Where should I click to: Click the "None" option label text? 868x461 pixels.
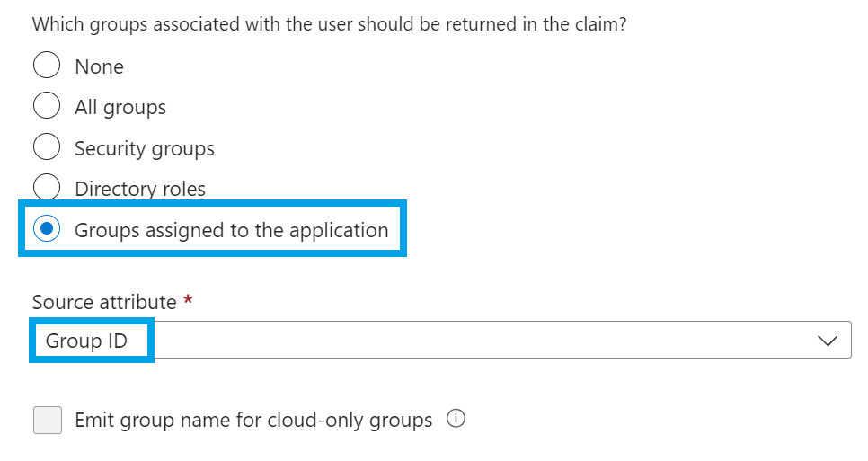tap(99, 67)
